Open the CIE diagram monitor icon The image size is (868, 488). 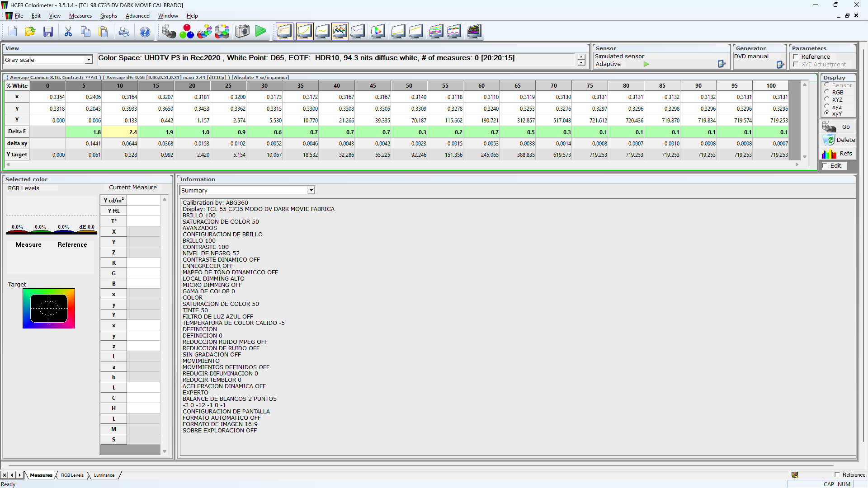[x=378, y=32]
